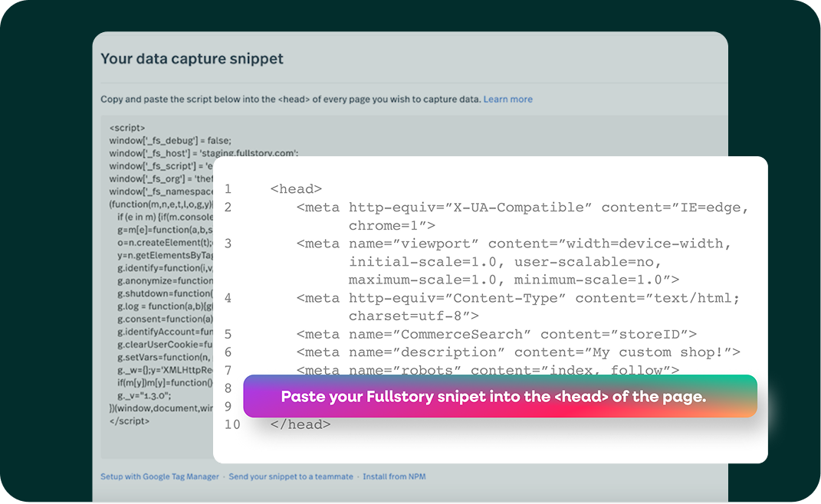This screenshot has height=504, width=821.
Task: Click the CommerceSearch meta tag line
Action: coord(497,335)
